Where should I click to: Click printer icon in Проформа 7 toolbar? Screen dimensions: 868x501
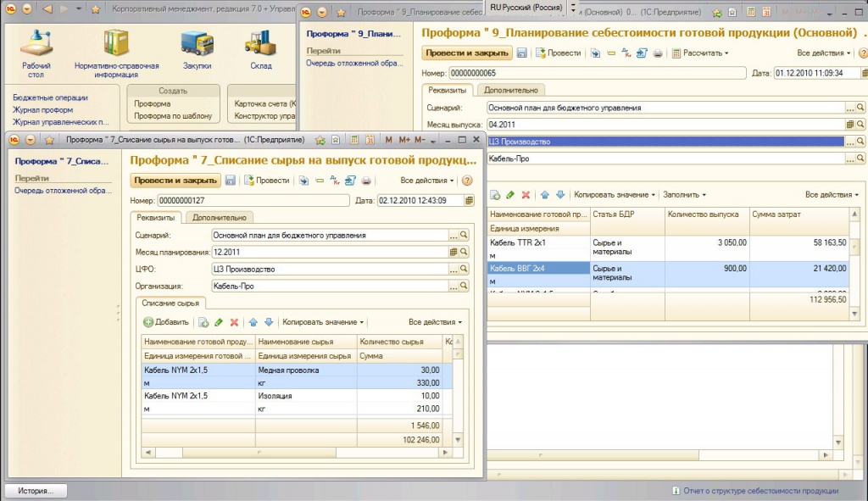point(366,181)
